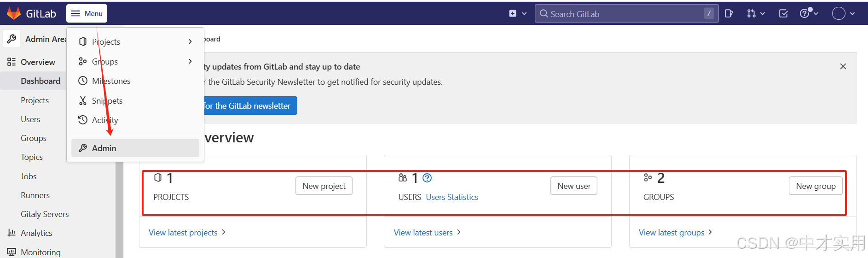Click the New project button
This screenshot has height=258, width=868.
[324, 186]
